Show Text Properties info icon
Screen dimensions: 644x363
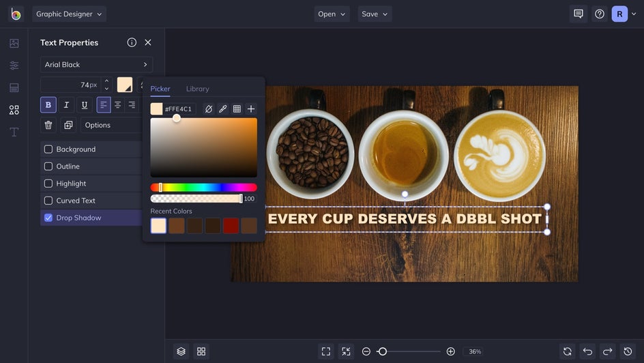(132, 42)
